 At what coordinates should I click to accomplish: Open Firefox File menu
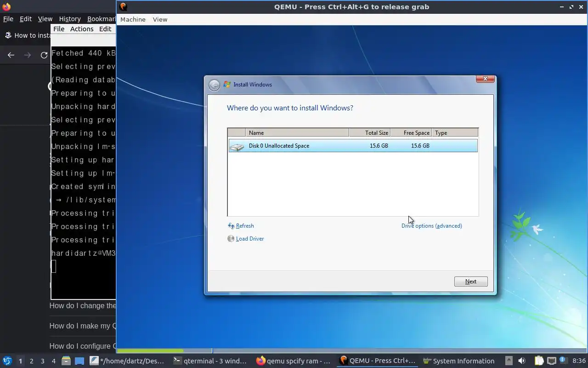(8, 19)
